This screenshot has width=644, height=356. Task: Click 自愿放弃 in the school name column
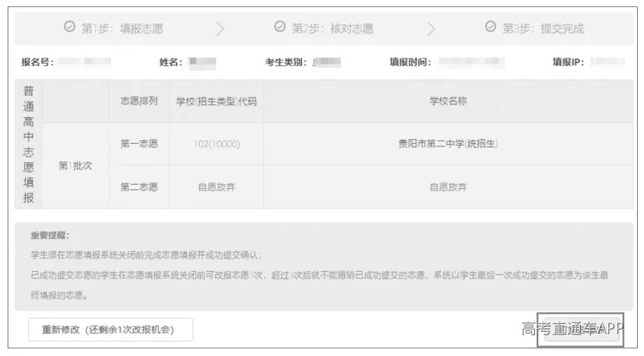point(448,187)
